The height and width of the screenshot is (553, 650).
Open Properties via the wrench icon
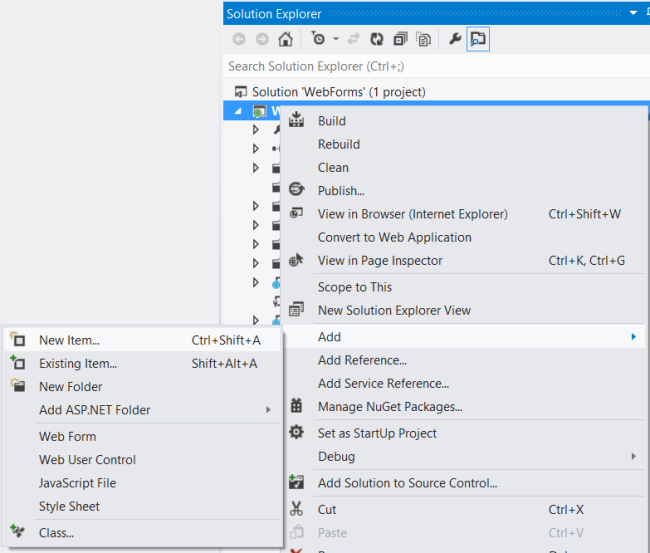pos(454,39)
